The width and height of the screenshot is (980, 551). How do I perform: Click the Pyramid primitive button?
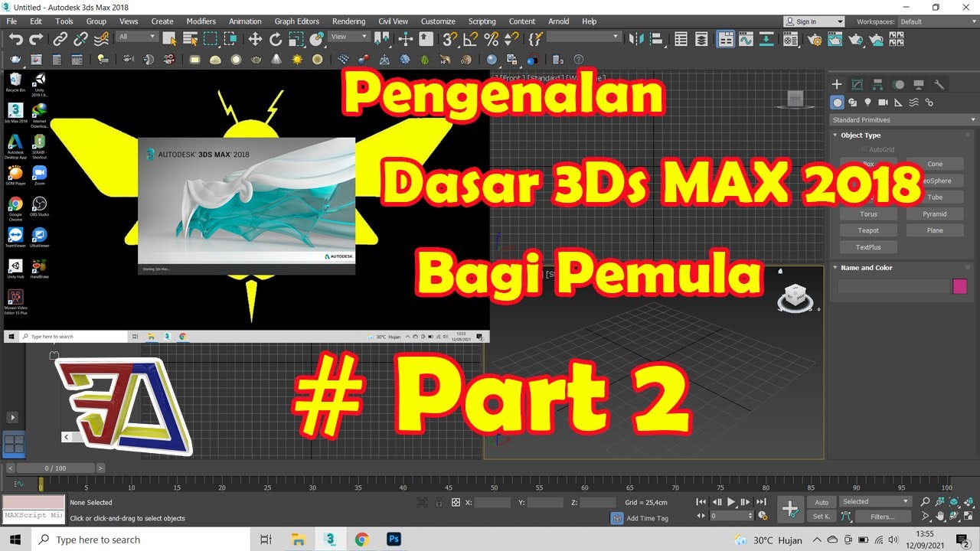[x=935, y=214]
